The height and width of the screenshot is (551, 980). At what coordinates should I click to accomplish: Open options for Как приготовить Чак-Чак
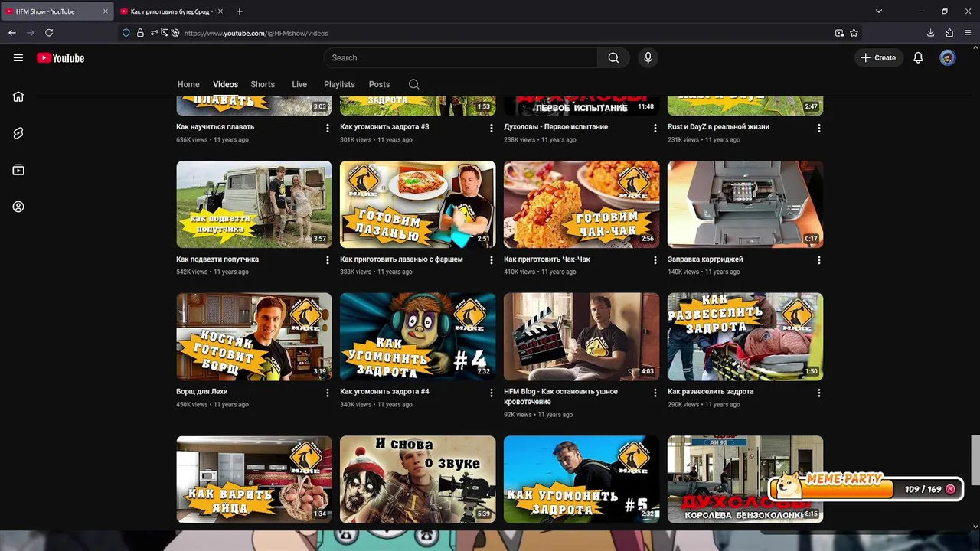(655, 260)
